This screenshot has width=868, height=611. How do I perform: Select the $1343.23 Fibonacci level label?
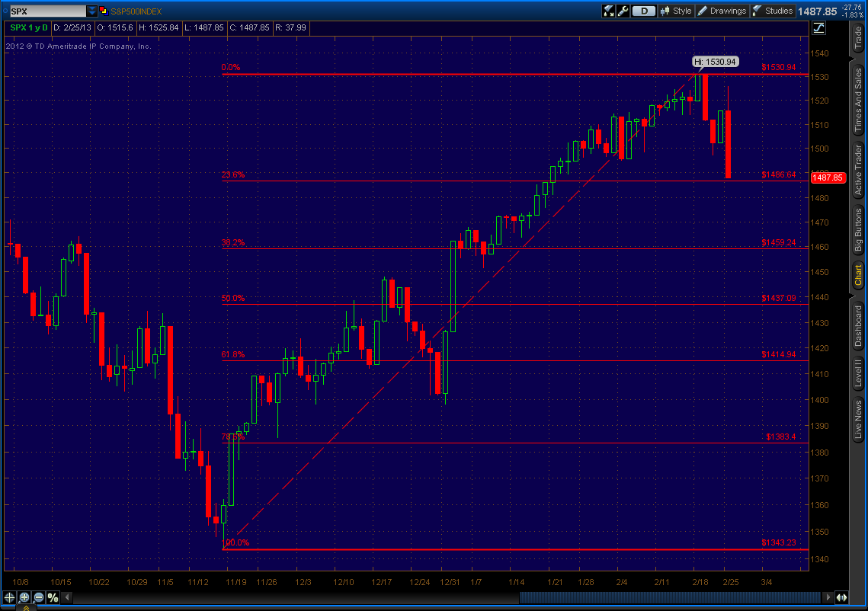(x=778, y=542)
